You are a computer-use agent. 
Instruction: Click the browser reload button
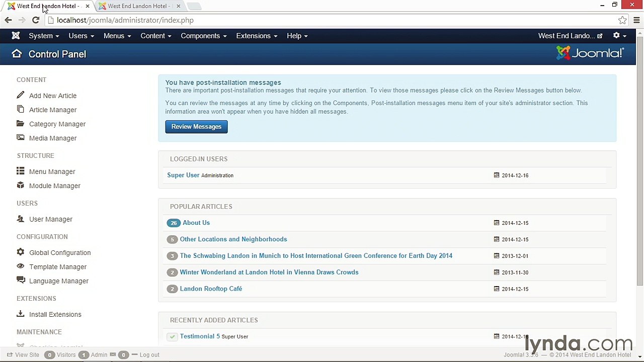[x=35, y=20]
